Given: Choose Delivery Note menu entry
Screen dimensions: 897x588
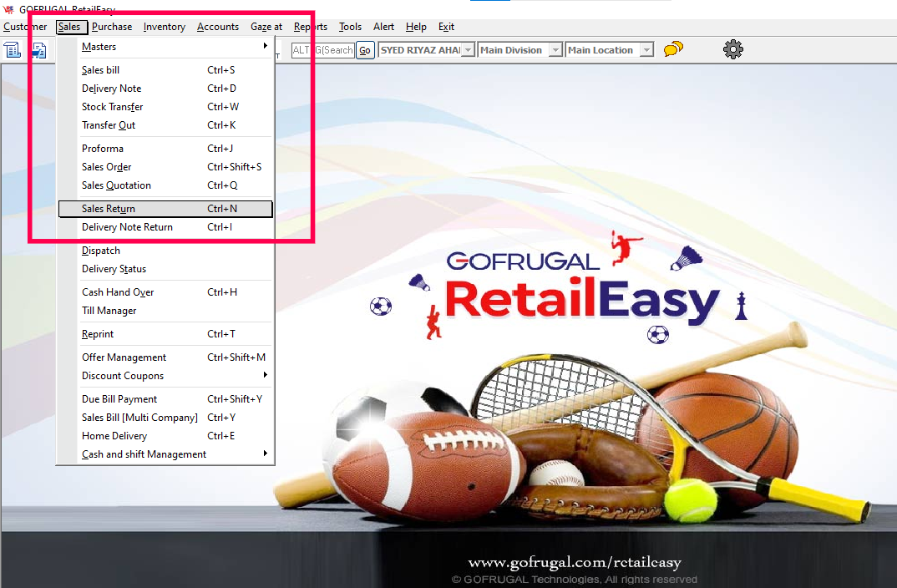Looking at the screenshot, I should (165, 89).
